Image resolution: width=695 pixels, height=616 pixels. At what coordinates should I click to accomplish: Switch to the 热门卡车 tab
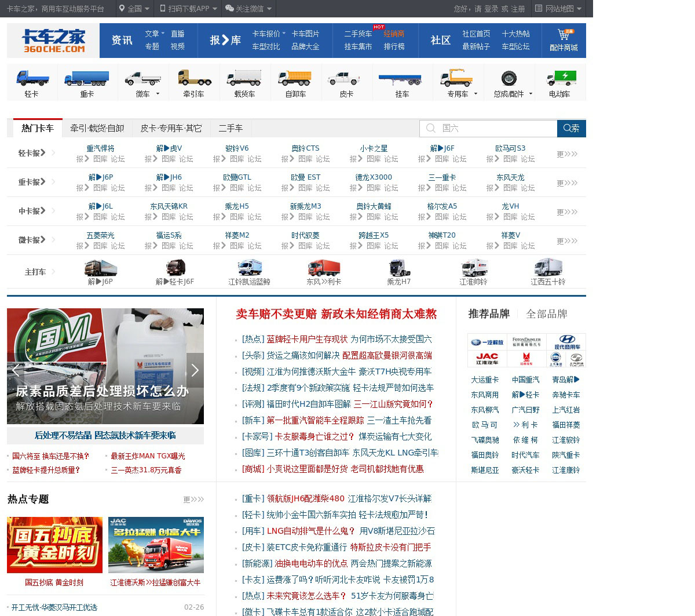click(x=38, y=128)
